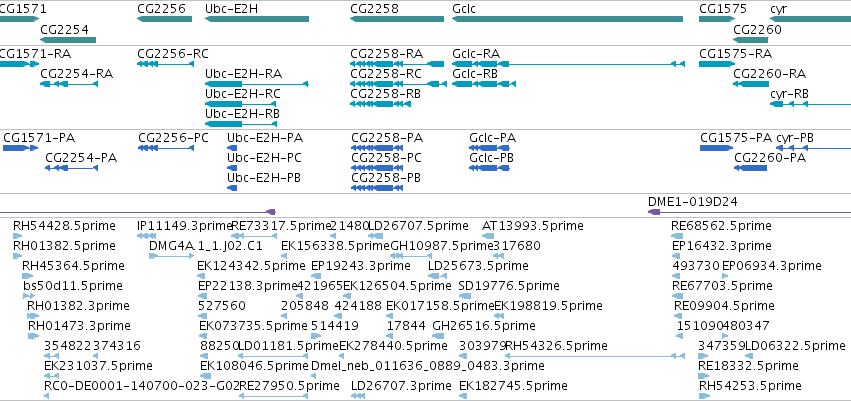Open EST RE67703.5prime
The width and height of the screenshot is (851, 401).
pyautogui.click(x=677, y=296)
